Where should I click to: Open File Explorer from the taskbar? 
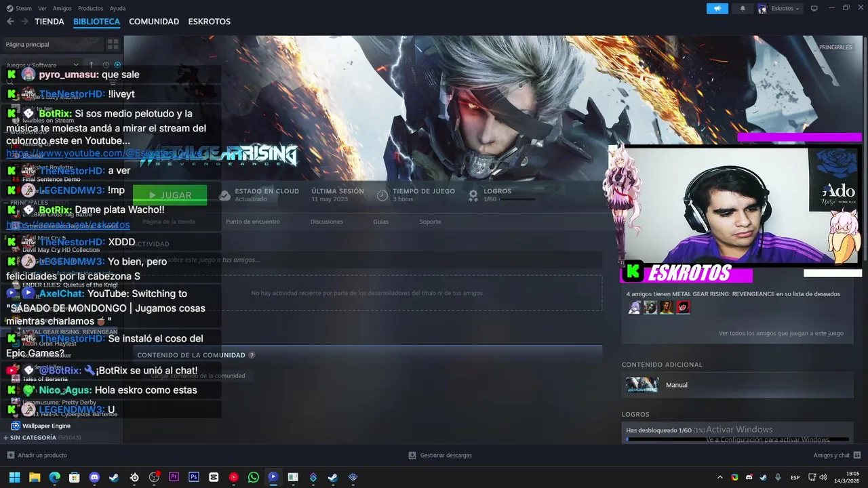pyautogui.click(x=35, y=477)
